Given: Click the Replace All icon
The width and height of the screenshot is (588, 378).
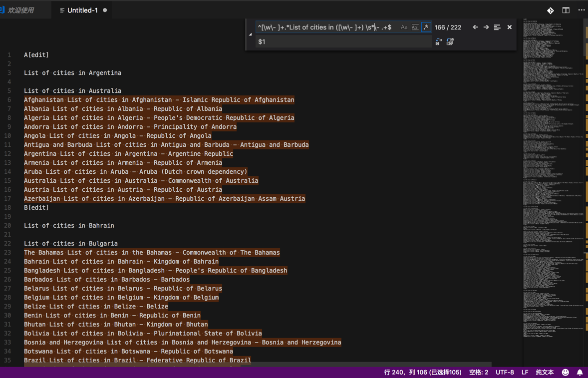Looking at the screenshot, I should click(x=450, y=42).
